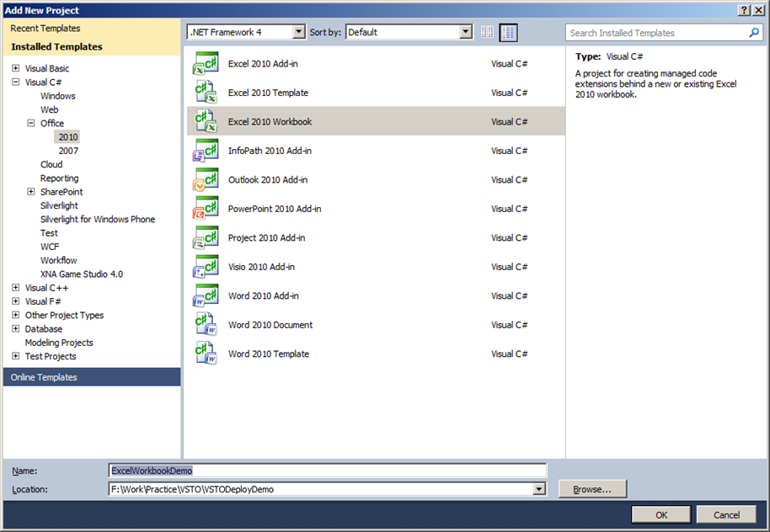Select the Excel 2010 Add-in template name
The height and width of the screenshot is (532, 770).
tap(263, 64)
